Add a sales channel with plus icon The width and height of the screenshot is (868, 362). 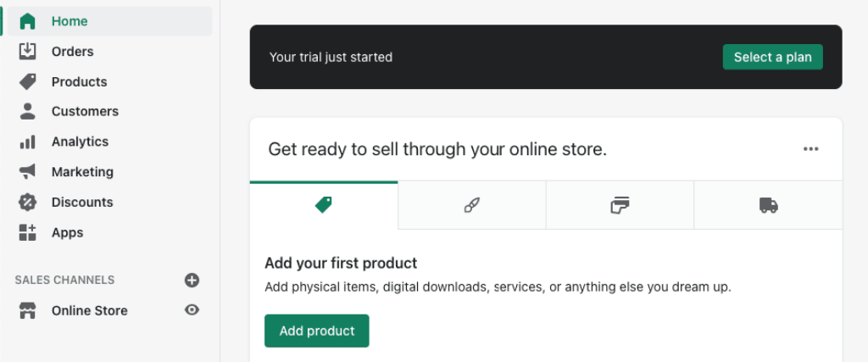(192, 280)
